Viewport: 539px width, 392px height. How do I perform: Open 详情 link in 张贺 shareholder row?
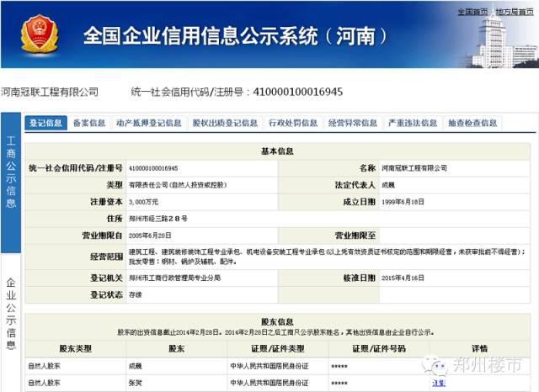click(439, 383)
